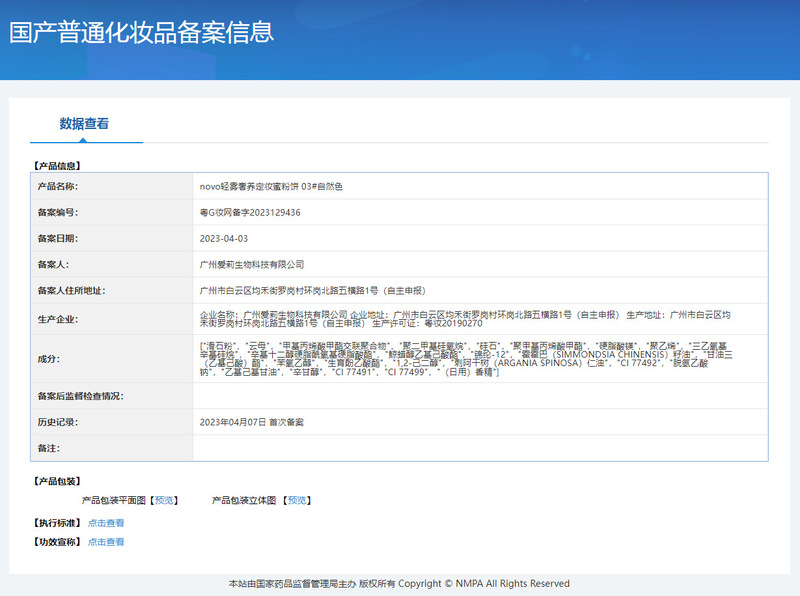Click the filing number 粤G妆网备字2023129436

[250, 213]
